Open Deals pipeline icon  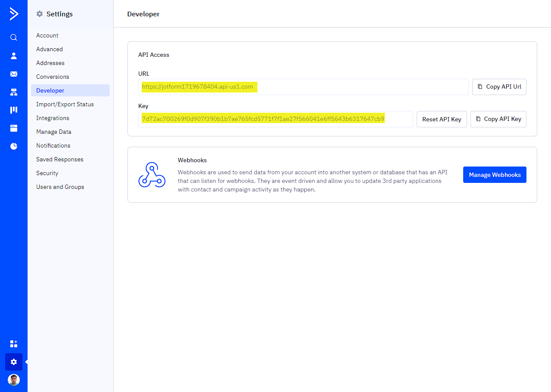coord(14,110)
